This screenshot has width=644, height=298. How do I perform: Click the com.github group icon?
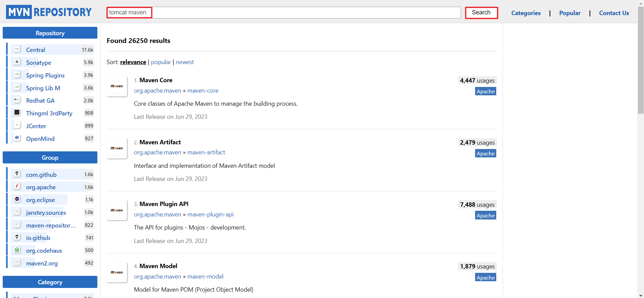click(17, 174)
